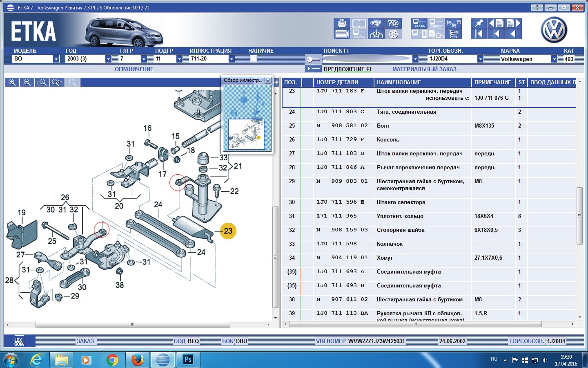Close the Обзор иллюстр... overview panel
588x368 pixels.
coord(268,80)
